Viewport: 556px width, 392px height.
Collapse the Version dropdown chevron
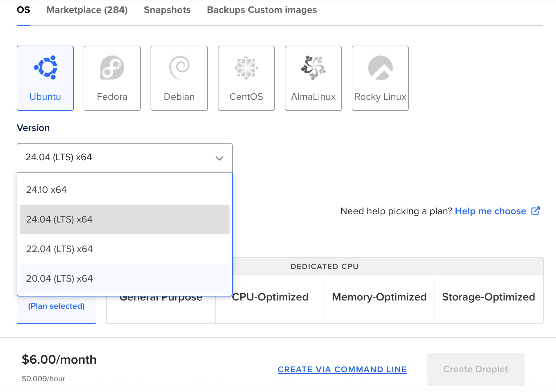tap(219, 158)
